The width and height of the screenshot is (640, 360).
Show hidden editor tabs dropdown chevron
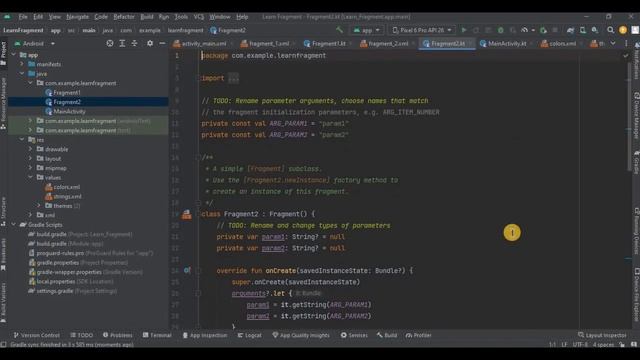point(613,43)
